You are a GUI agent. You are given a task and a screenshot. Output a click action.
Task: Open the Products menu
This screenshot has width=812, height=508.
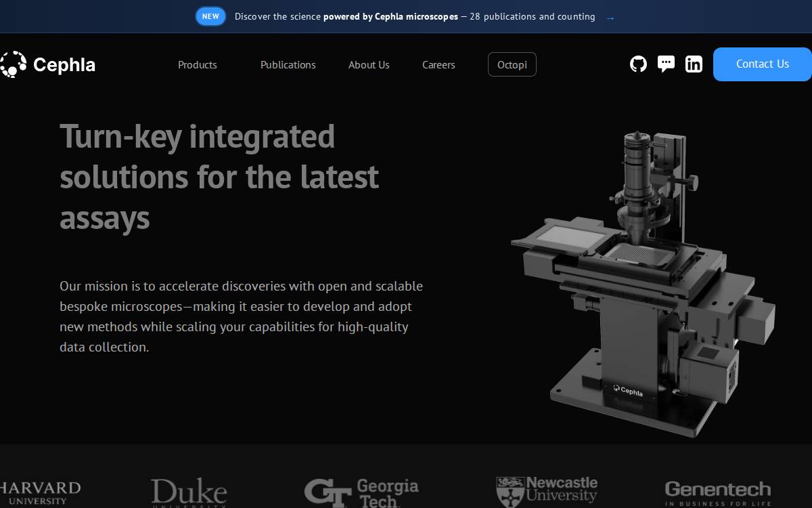click(198, 64)
